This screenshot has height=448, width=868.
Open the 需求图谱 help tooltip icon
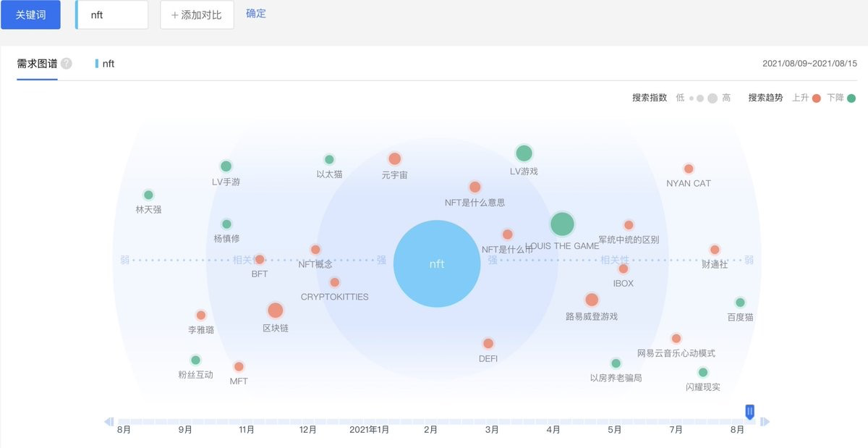pos(66,64)
